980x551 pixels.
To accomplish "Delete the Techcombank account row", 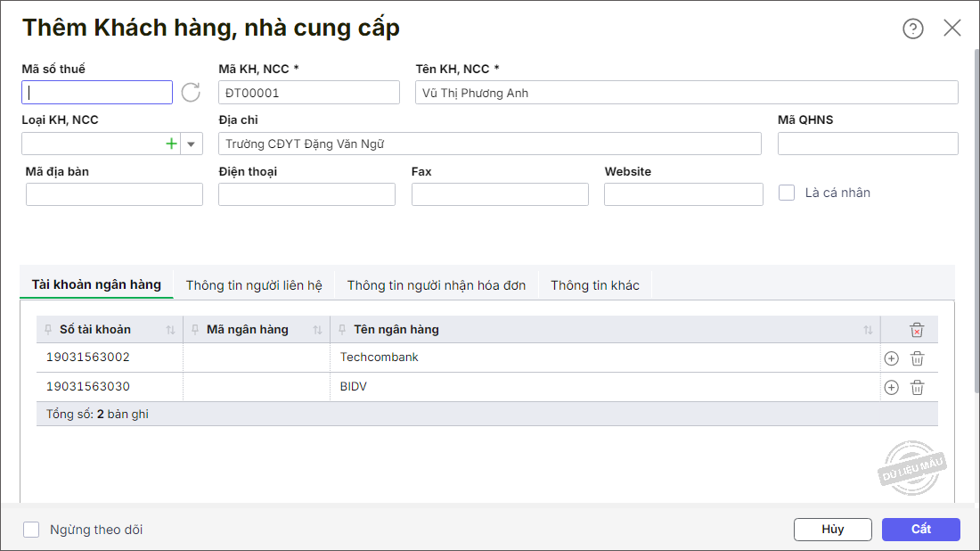I will pyautogui.click(x=917, y=358).
